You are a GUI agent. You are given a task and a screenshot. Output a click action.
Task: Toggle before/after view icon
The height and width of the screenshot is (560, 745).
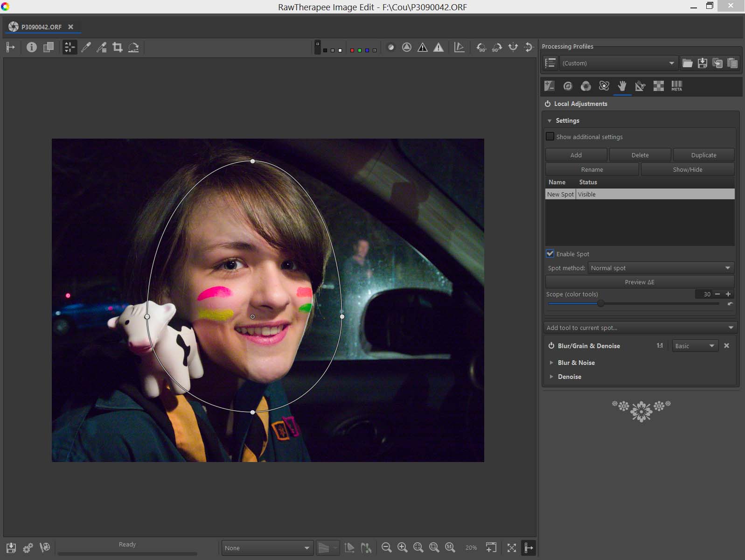pos(48,47)
